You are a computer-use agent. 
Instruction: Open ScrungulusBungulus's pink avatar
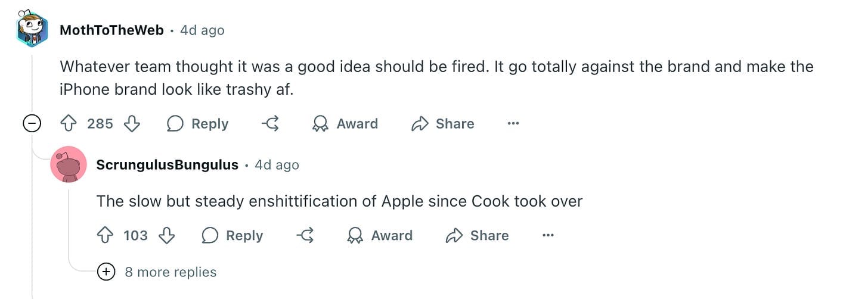pyautogui.click(x=69, y=164)
